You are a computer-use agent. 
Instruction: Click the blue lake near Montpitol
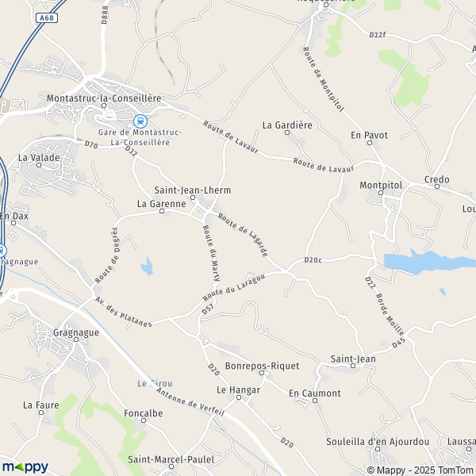click(x=428, y=262)
